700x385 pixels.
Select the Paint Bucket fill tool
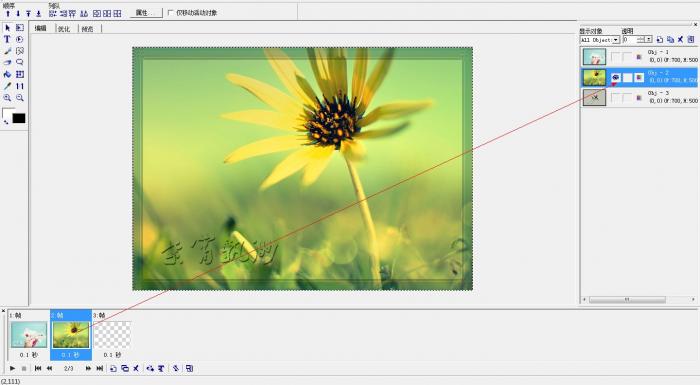7,74
